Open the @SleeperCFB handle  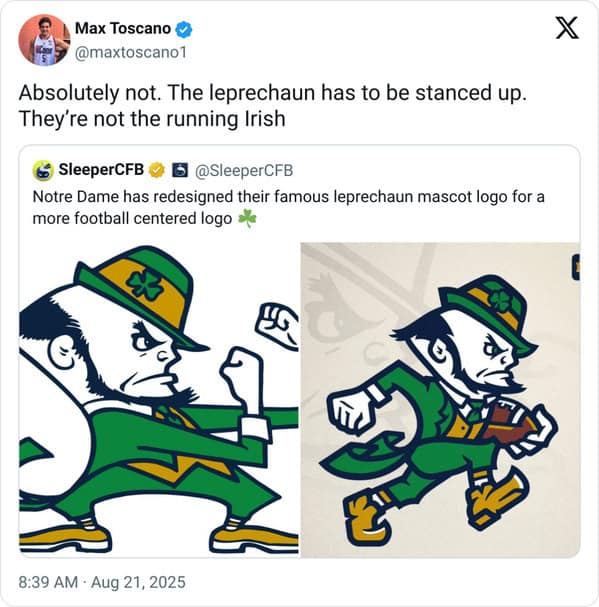(244, 170)
